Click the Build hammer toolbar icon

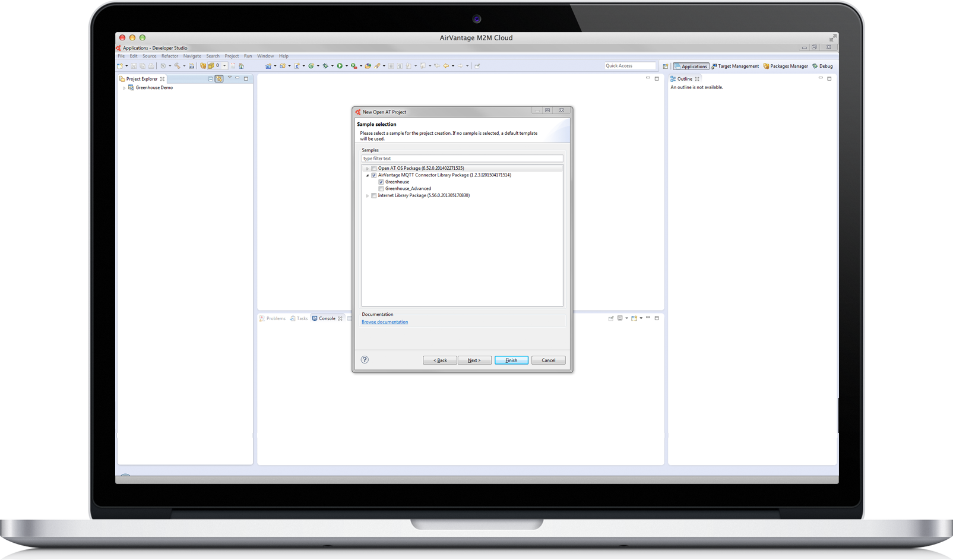tap(177, 66)
